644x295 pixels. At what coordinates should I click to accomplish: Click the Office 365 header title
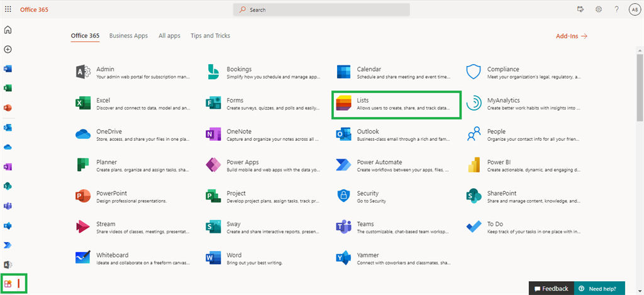click(34, 9)
